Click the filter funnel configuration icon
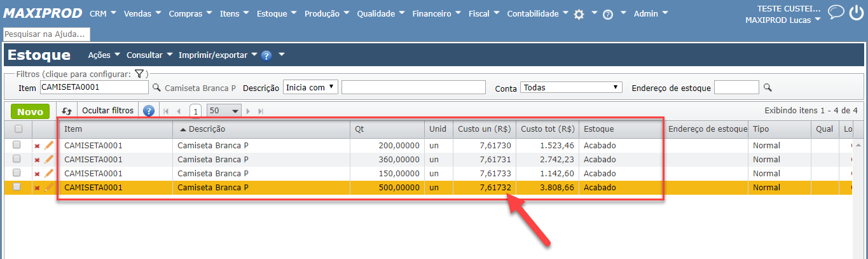 pos(140,74)
